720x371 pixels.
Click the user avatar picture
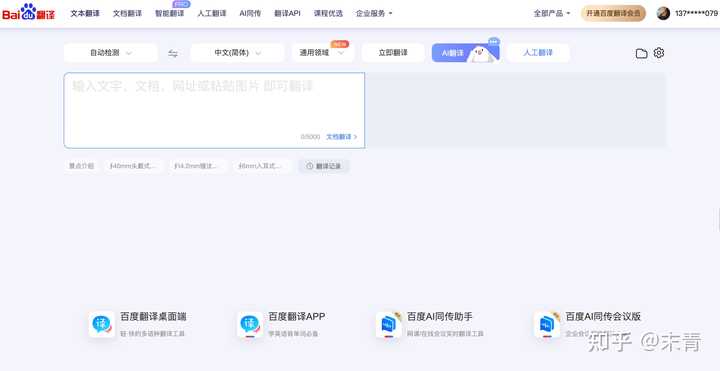click(x=663, y=13)
